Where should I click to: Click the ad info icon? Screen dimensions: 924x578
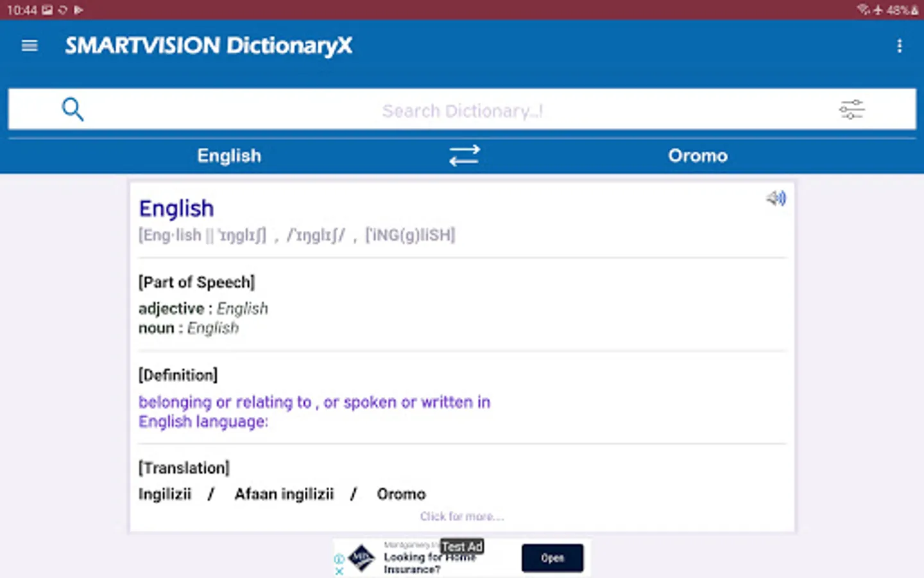[339, 559]
